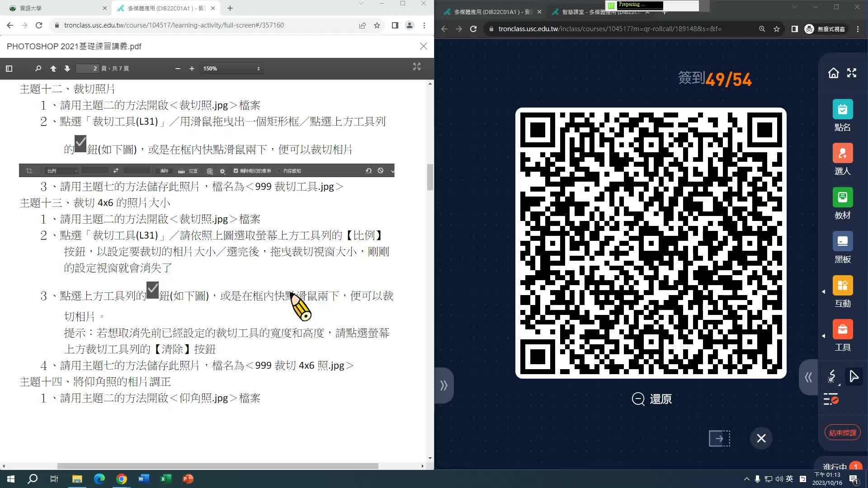Open new tab in left browser
This screenshot has width=868, height=488.
coord(230,8)
